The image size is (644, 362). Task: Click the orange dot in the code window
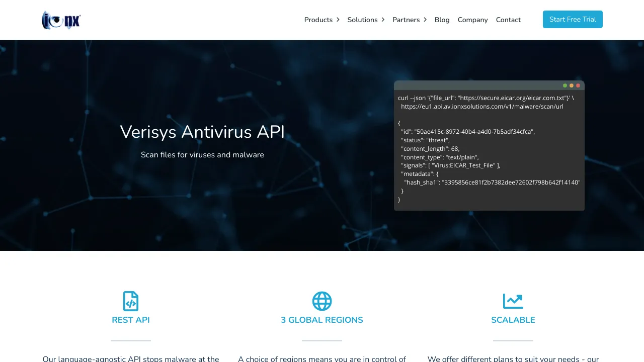tap(572, 85)
